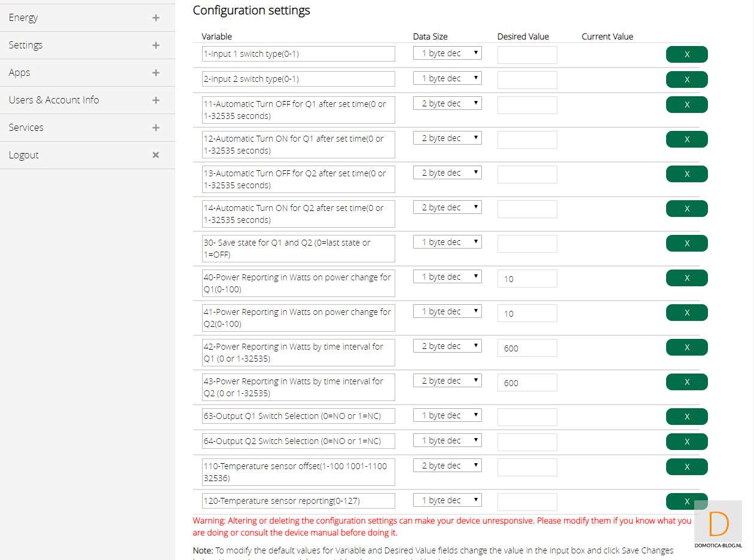The width and height of the screenshot is (754, 560).
Task: Expand Users & Account Info plus icon
Action: 155,100
